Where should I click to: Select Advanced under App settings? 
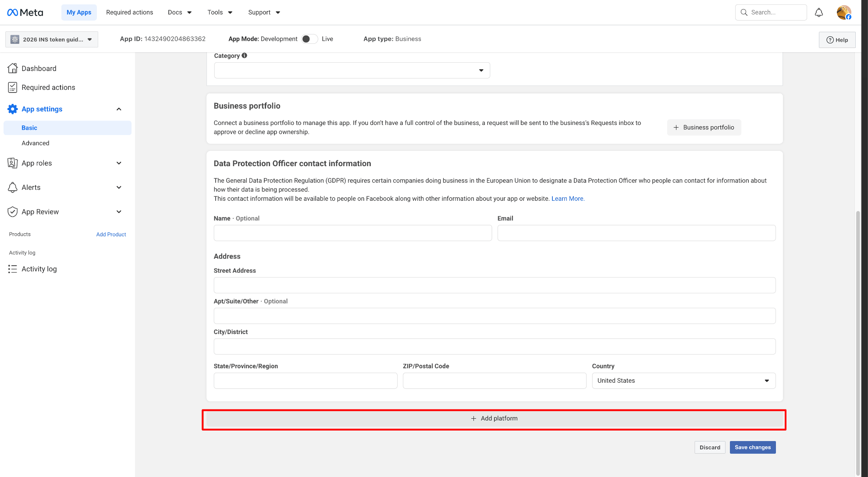36,143
